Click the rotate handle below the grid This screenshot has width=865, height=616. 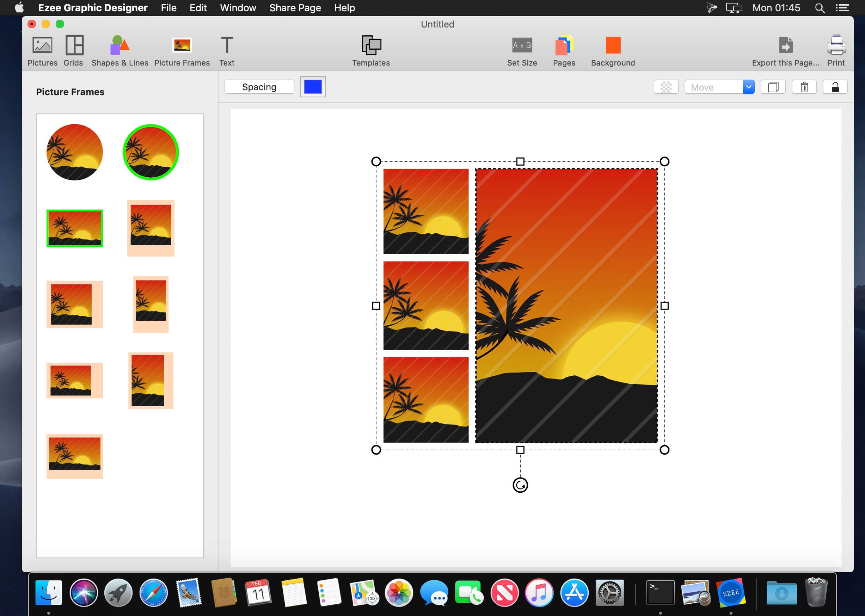coord(520,485)
